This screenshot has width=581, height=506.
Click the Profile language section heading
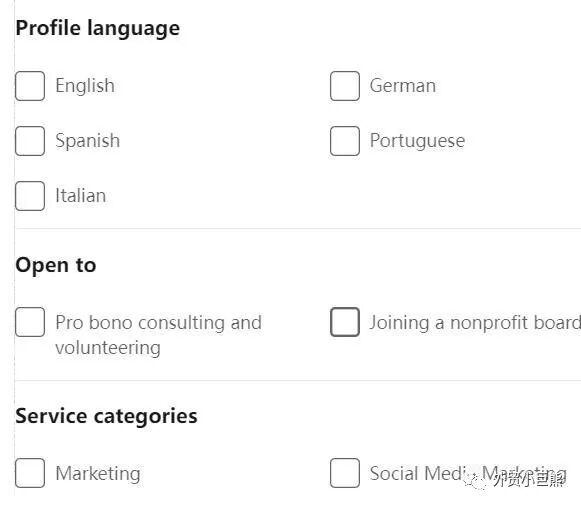point(98,29)
